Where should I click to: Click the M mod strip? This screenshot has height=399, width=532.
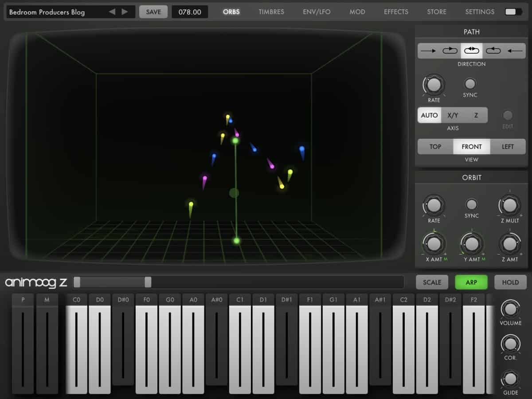pyautogui.click(x=47, y=344)
